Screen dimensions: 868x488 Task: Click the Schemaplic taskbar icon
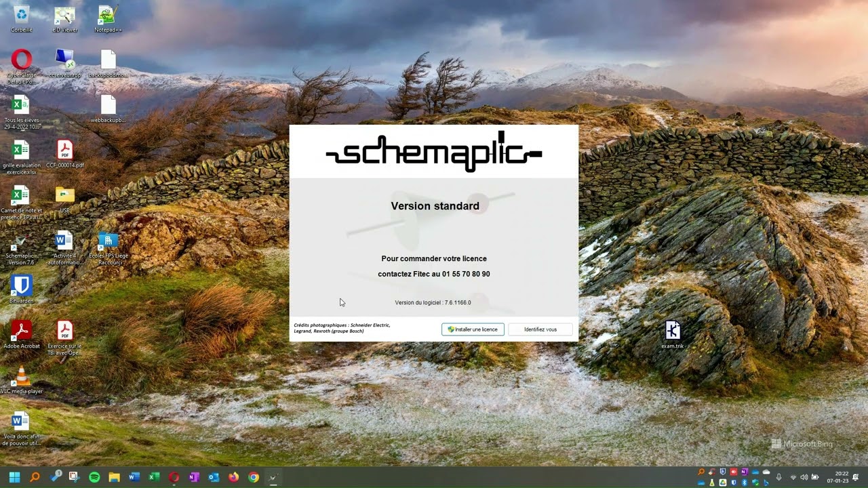(273, 477)
